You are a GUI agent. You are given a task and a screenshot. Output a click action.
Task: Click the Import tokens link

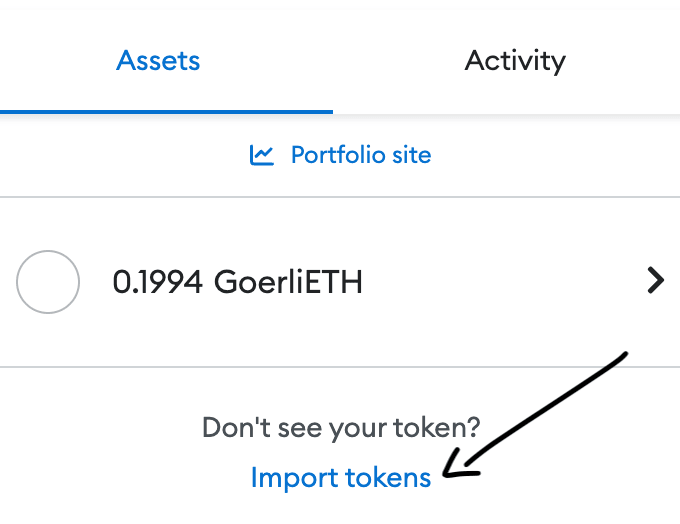[340, 477]
